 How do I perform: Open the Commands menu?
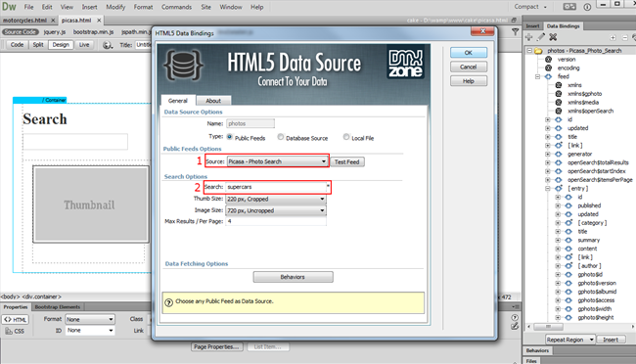[176, 7]
